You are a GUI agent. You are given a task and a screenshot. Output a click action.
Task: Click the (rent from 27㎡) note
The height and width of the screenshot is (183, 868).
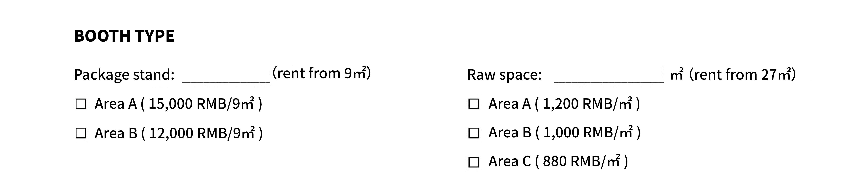click(x=742, y=74)
